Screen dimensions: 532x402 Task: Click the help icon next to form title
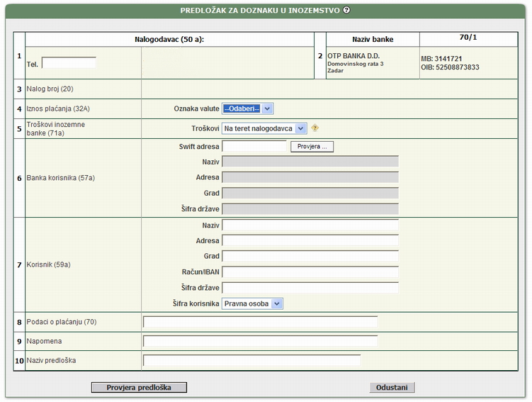(346, 11)
